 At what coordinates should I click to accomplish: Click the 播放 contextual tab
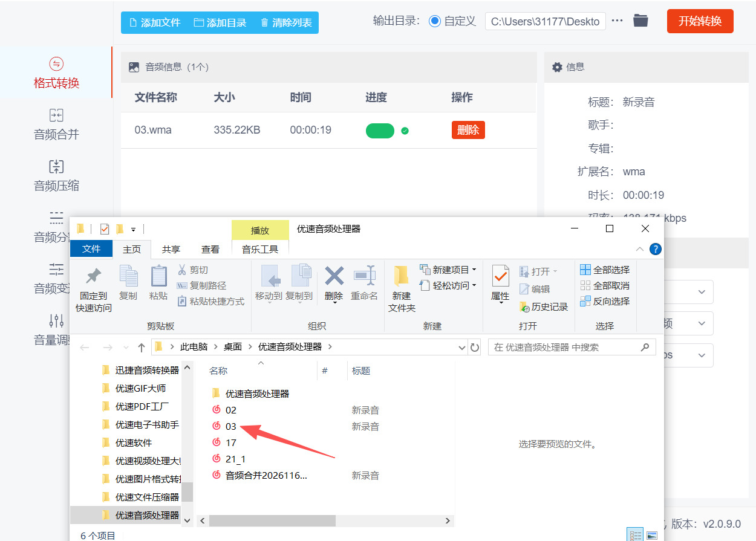(260, 230)
